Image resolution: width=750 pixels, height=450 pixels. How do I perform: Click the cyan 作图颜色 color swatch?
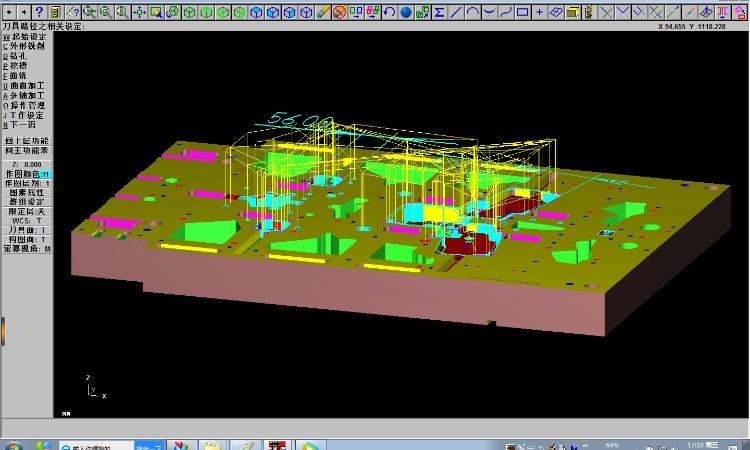point(46,175)
